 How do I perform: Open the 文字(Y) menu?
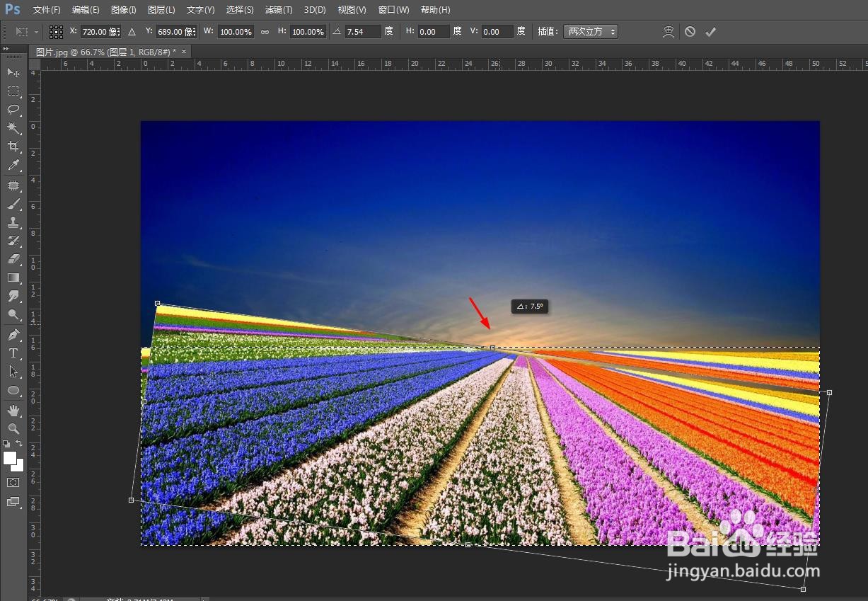[x=200, y=10]
